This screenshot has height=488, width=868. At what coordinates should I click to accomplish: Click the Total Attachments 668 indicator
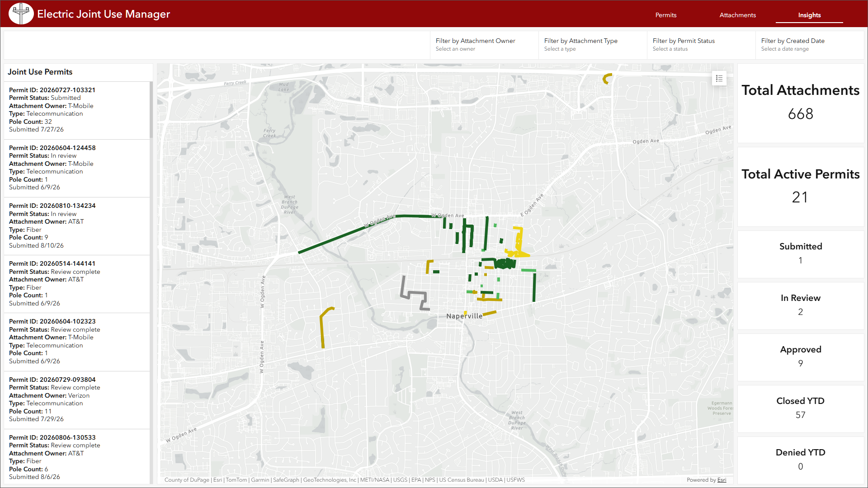pos(801,103)
